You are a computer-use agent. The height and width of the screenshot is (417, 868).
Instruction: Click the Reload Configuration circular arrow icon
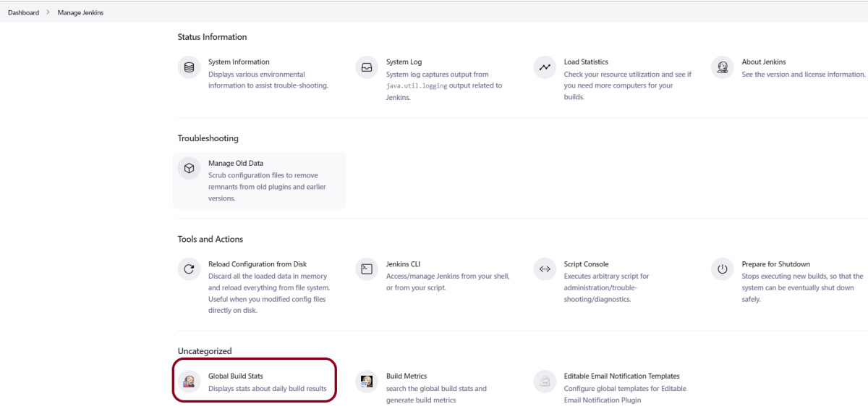(189, 269)
